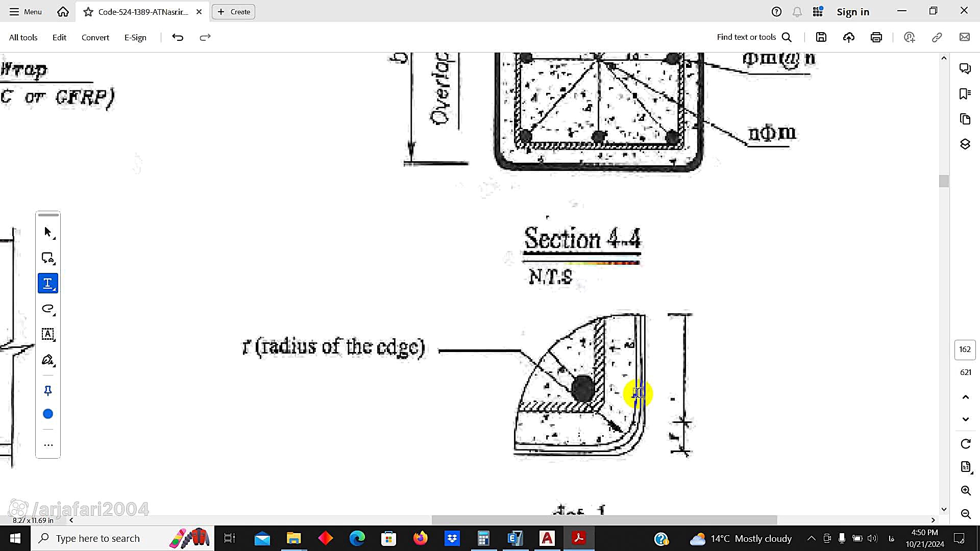
Task: Open the blue color picker swatch
Action: pyautogui.click(x=48, y=414)
